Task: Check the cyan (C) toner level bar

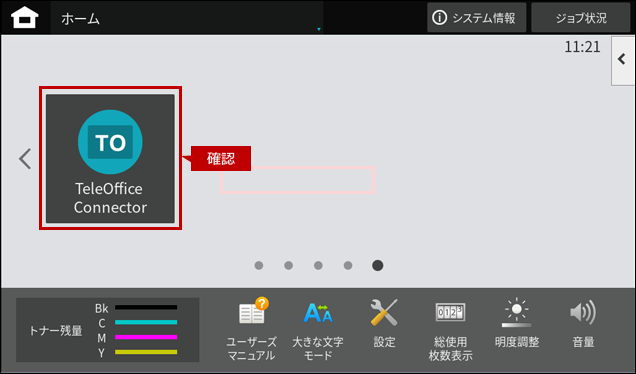Action: click(x=146, y=322)
